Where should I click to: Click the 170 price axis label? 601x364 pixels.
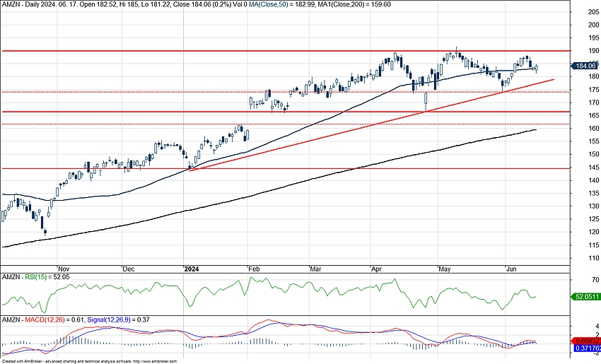pos(594,102)
